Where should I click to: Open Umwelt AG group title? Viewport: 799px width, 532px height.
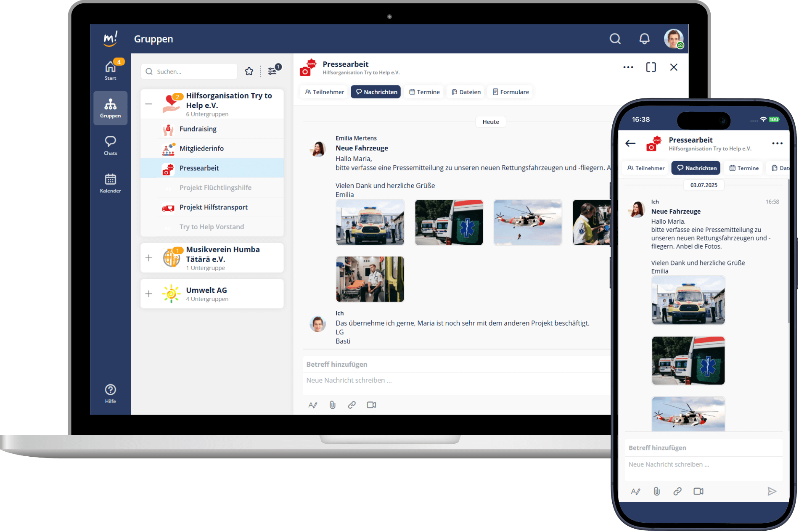[x=206, y=290]
